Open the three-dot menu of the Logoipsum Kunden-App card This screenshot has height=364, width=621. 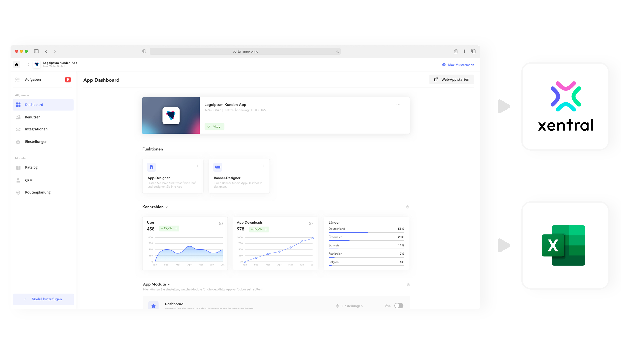point(398,105)
